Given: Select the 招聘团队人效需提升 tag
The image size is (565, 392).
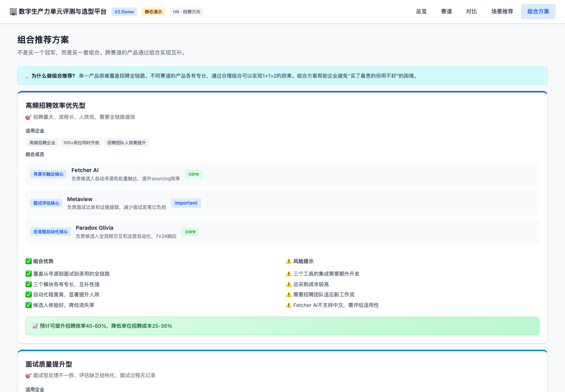Looking at the screenshot, I should (126, 143).
